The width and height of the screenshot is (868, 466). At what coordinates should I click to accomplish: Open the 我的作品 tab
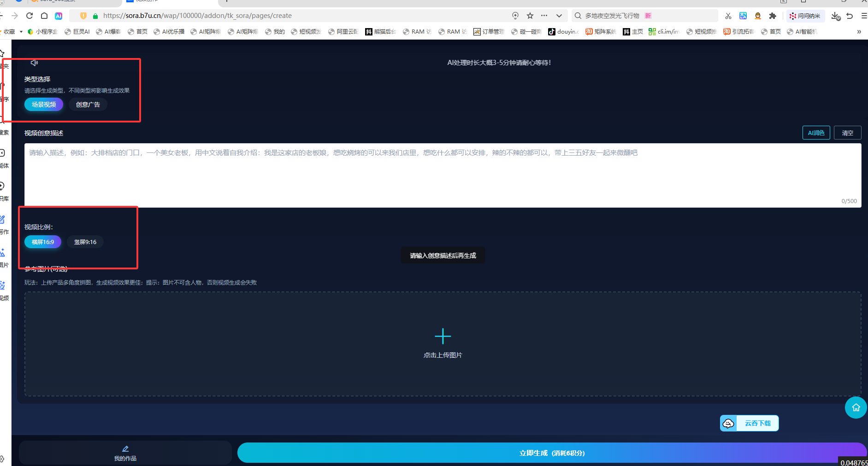pos(125,453)
